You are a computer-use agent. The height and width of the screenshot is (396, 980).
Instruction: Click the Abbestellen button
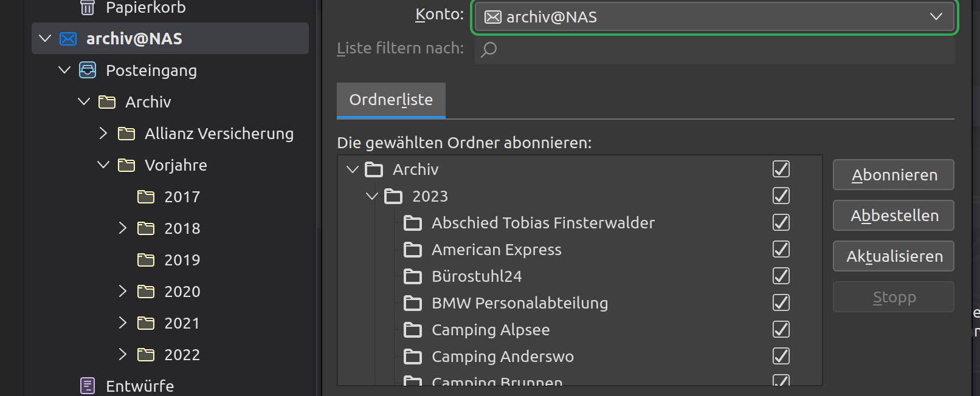(893, 216)
